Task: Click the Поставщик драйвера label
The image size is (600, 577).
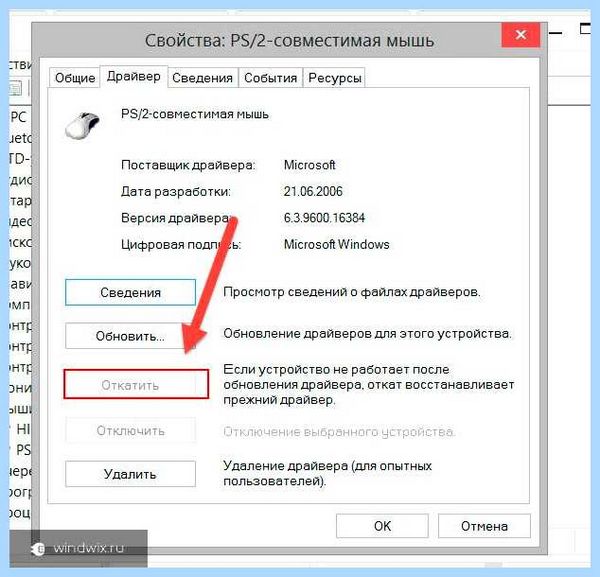Action: (188, 165)
